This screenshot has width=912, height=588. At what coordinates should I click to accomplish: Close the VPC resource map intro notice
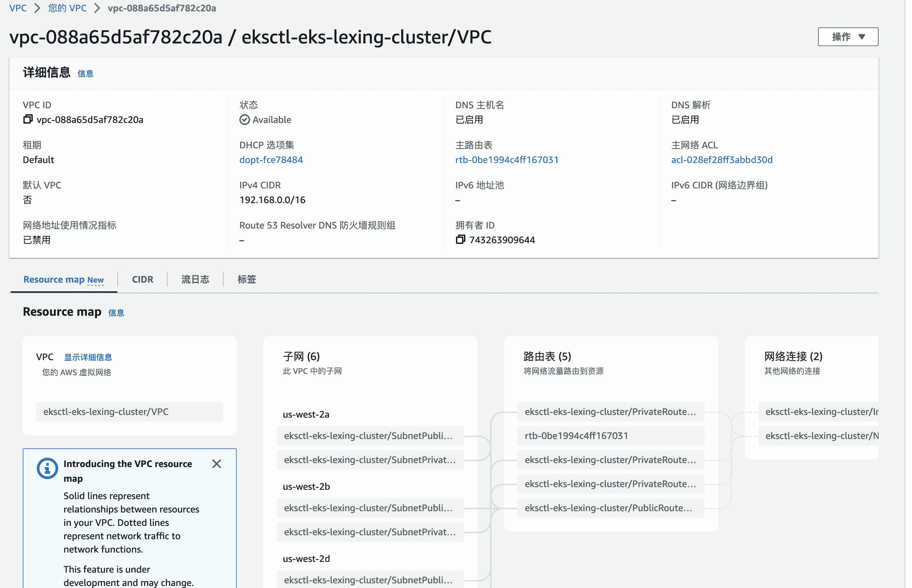click(x=217, y=464)
